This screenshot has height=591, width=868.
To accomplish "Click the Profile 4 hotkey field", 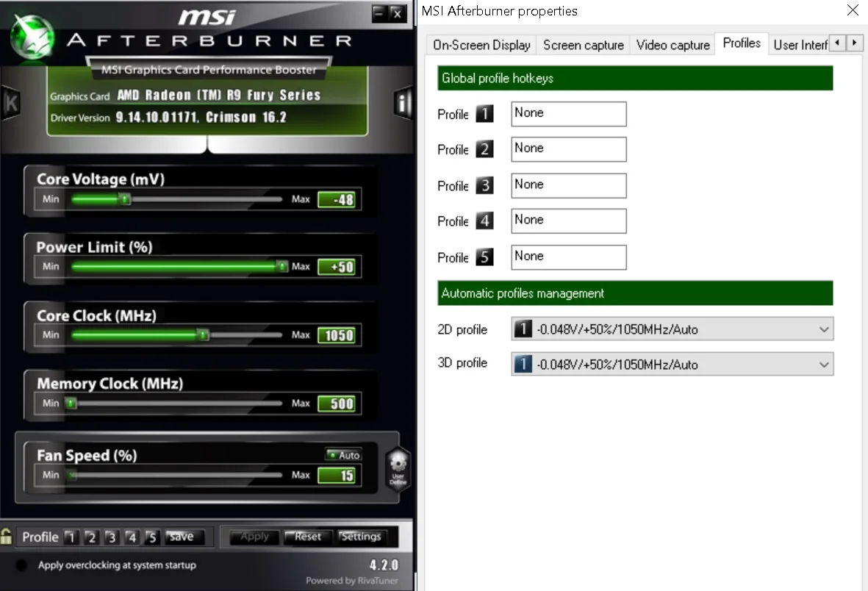I will [569, 221].
